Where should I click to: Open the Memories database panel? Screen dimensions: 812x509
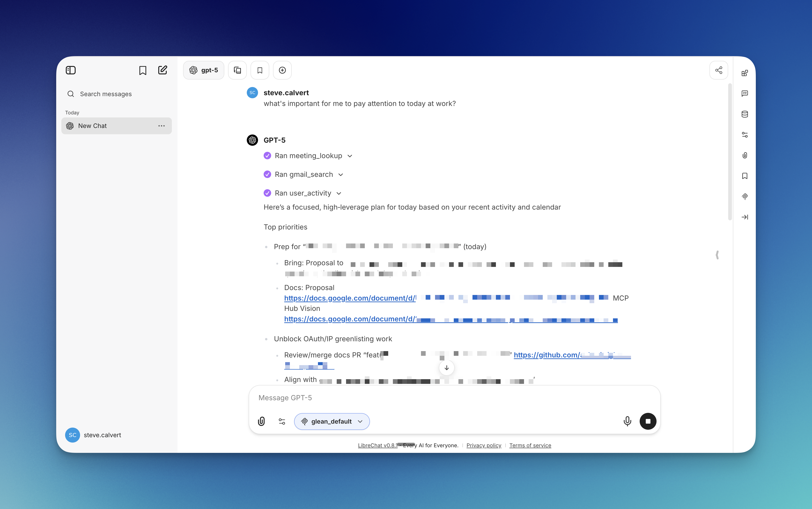[745, 114]
